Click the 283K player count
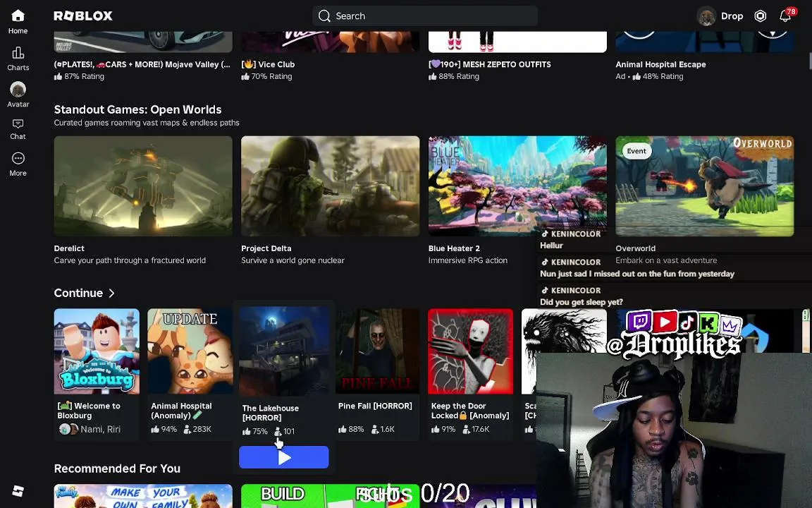Image resolution: width=812 pixels, height=508 pixels. click(x=197, y=429)
